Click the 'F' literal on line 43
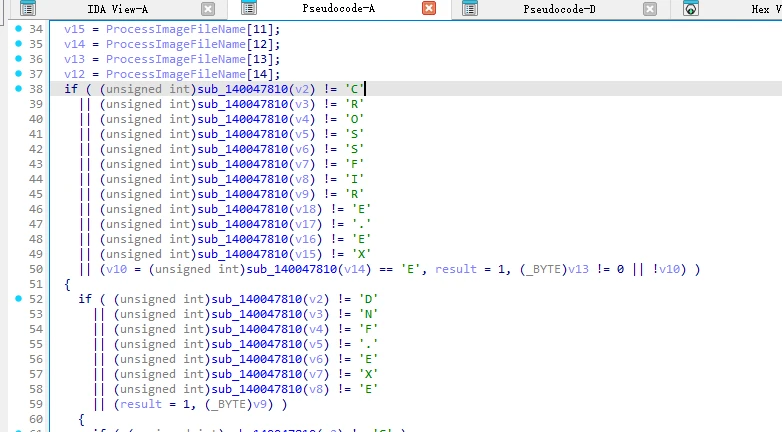 (x=355, y=164)
